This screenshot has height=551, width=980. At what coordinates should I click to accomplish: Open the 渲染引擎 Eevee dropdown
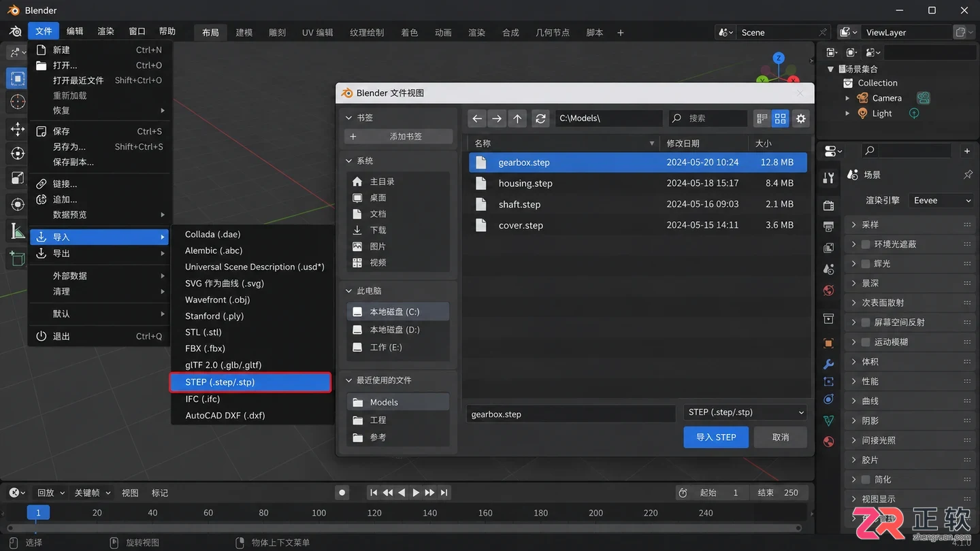coord(941,201)
